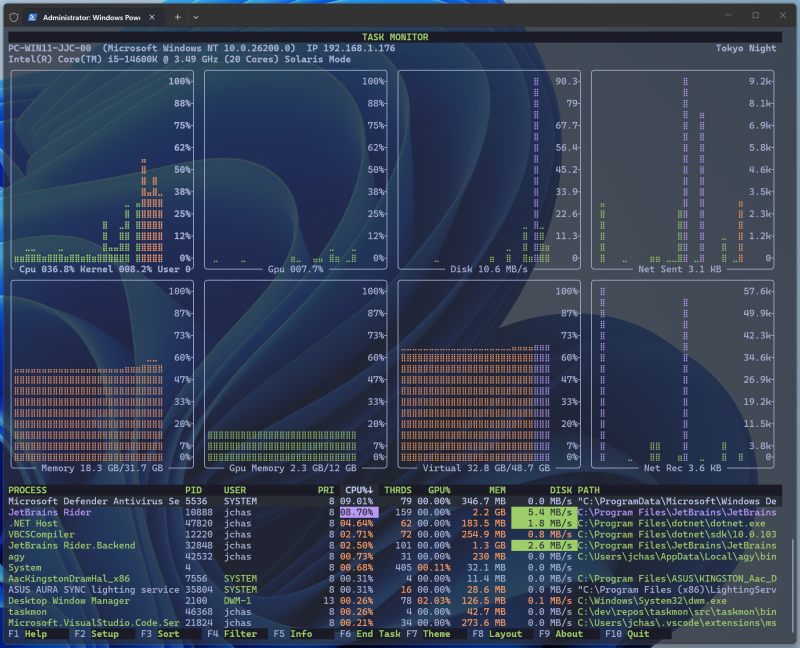Open F5 Info in the function bar

point(293,634)
